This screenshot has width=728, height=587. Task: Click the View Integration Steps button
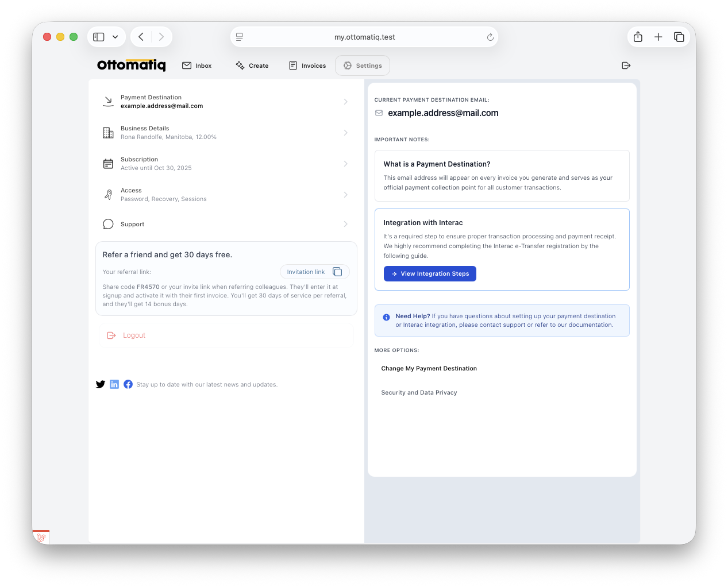(430, 274)
